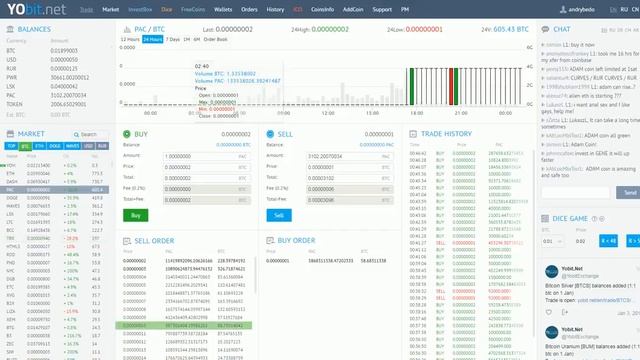Click the Yobit.Net avatar on Bitcoin Uranium tweet
The height and width of the screenshot is (360, 640).
tap(551, 332)
